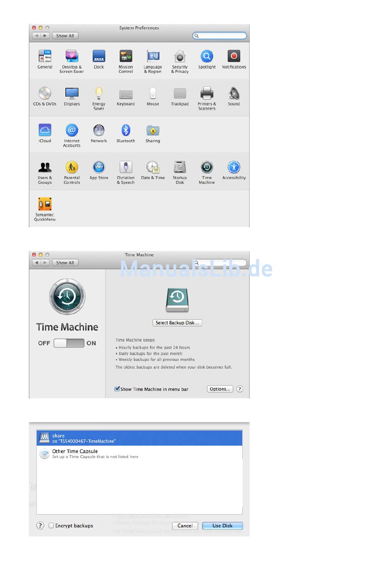This screenshot has width=392, height=581.
Task: Click the large backup disk drive icon
Action: coord(177,300)
